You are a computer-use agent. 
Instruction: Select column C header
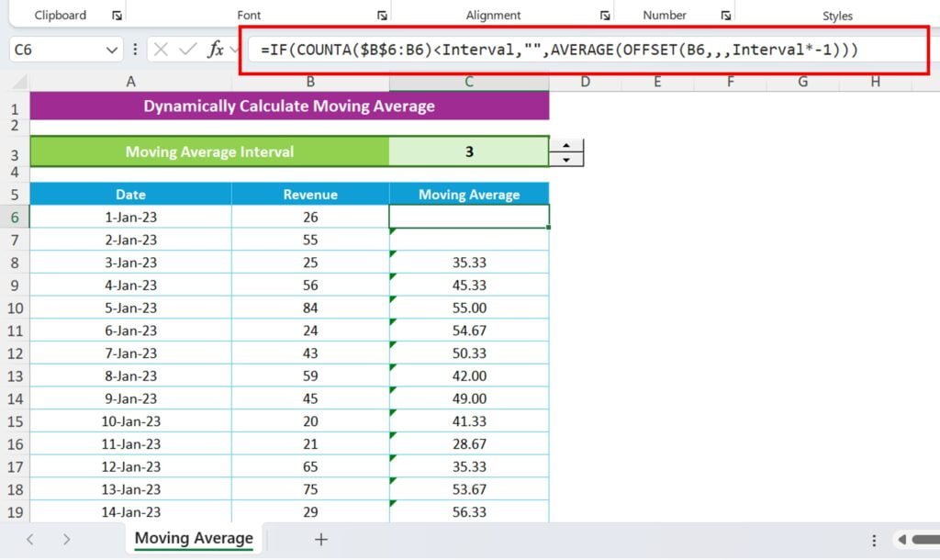(x=469, y=82)
